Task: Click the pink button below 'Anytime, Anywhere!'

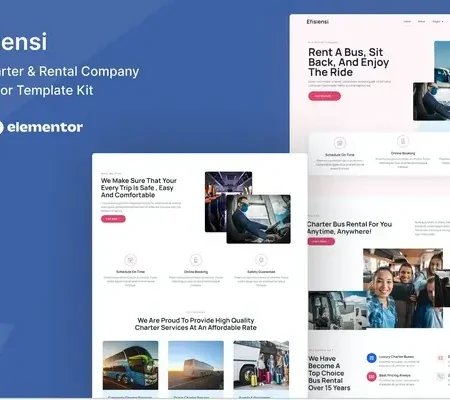Action: coord(321,241)
